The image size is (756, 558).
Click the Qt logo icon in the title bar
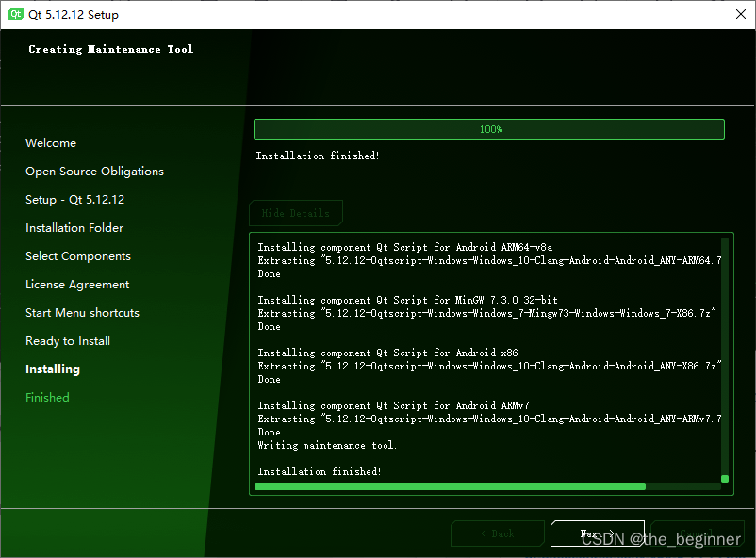pyautogui.click(x=16, y=14)
